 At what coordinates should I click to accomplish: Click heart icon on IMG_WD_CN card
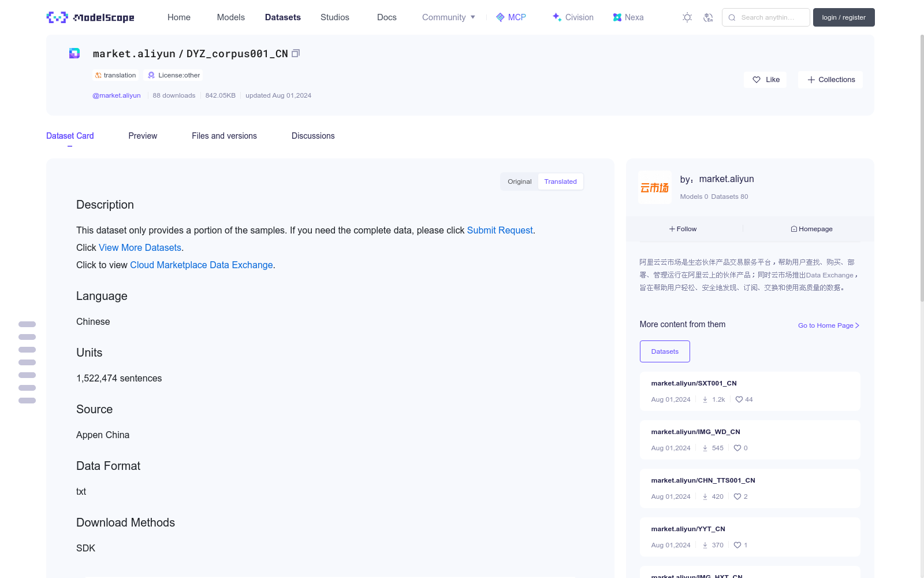737,448
